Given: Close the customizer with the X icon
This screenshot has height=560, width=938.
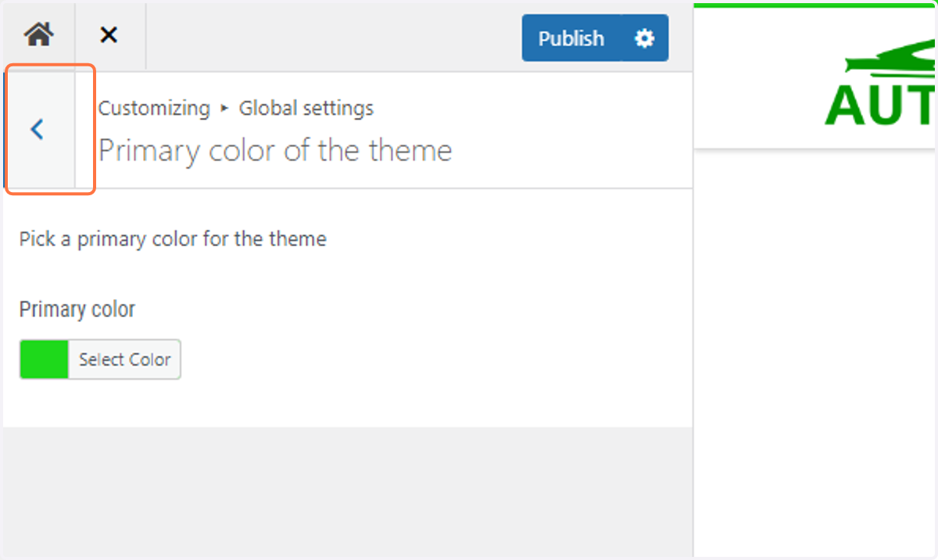Looking at the screenshot, I should [x=109, y=34].
